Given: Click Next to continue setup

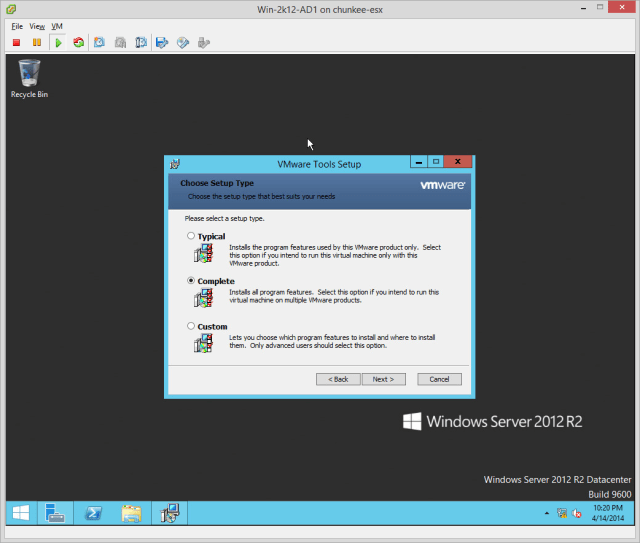Looking at the screenshot, I should (x=383, y=379).
